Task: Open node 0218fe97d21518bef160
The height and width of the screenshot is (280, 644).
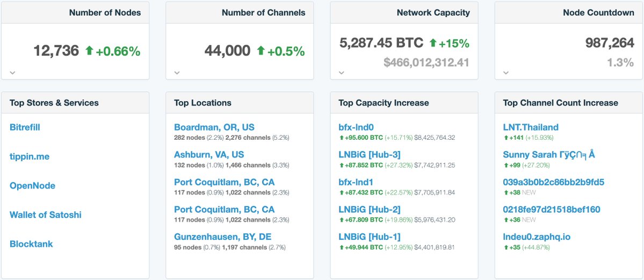Action: click(552, 210)
